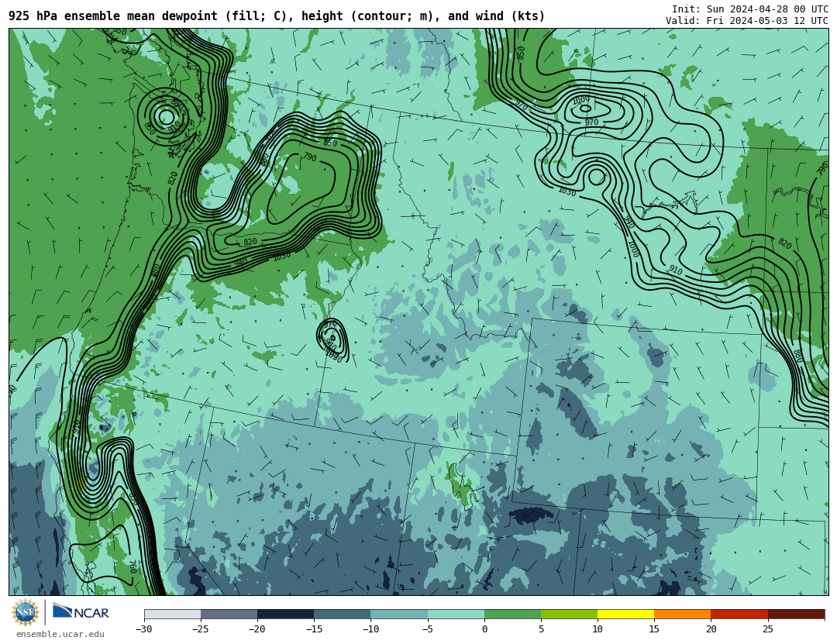Click the 'Valid: Fri 2024-05-03 12 UTC' text
This screenshot has width=837, height=644.
click(x=747, y=21)
